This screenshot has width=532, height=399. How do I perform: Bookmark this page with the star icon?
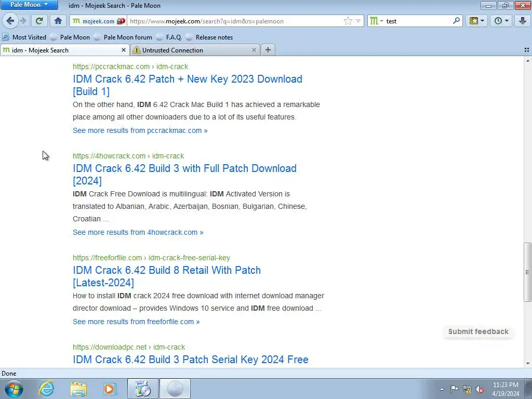[348, 21]
